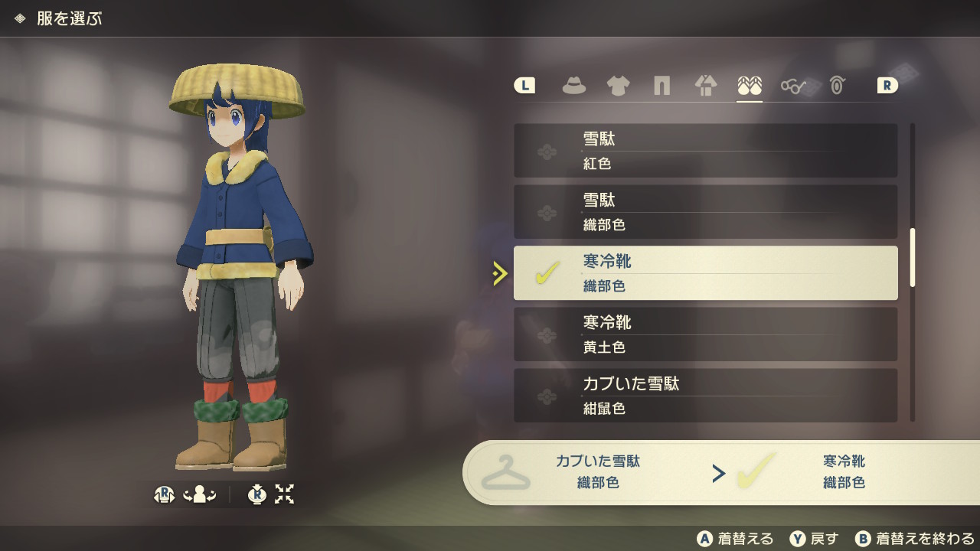Screen dimensions: 980x551
Task: Click the R shoulder button icon
Action: pyautogui.click(x=887, y=86)
